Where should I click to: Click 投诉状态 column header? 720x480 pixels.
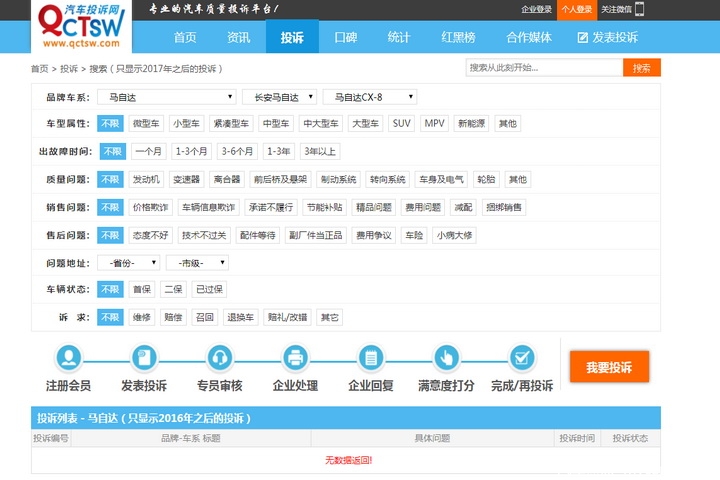pos(630,439)
